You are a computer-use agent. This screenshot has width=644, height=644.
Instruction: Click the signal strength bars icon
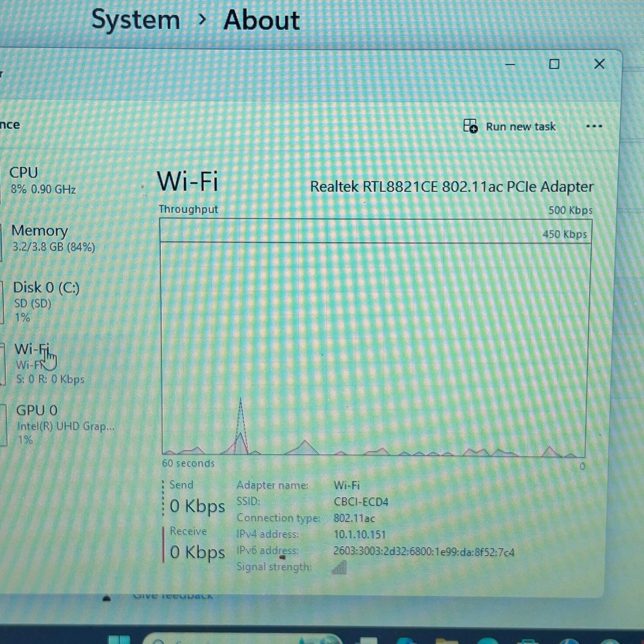point(339,568)
